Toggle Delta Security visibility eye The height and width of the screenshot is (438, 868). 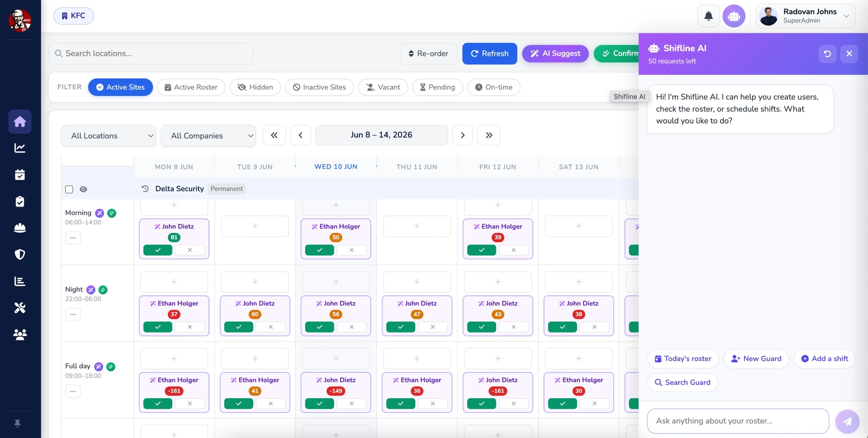click(x=83, y=189)
